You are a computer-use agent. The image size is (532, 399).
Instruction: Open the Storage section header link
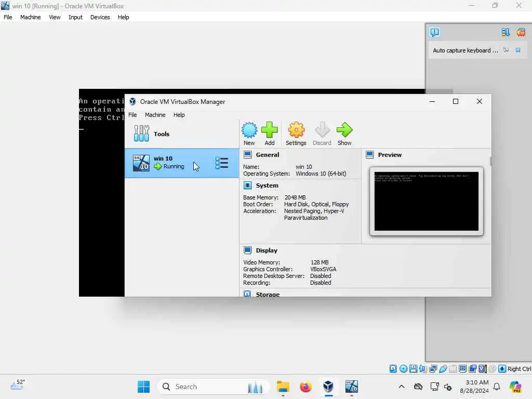click(x=268, y=294)
